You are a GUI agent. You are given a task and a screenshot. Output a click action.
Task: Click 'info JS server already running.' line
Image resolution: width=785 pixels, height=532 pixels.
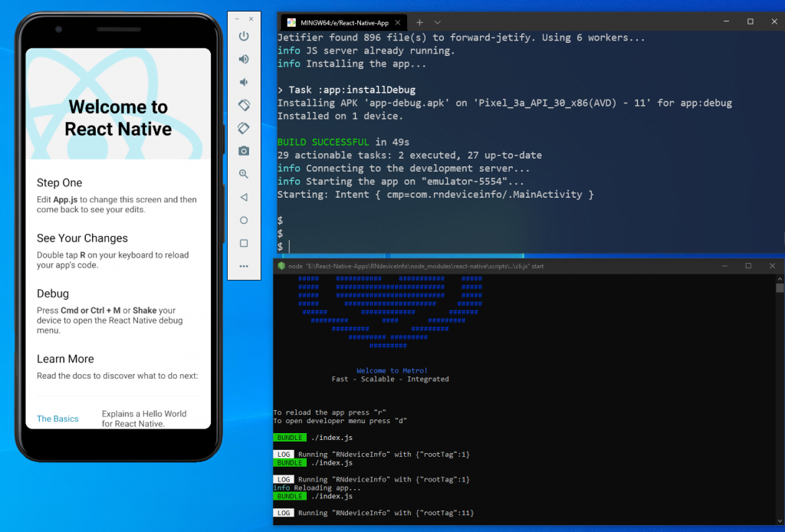(x=366, y=51)
